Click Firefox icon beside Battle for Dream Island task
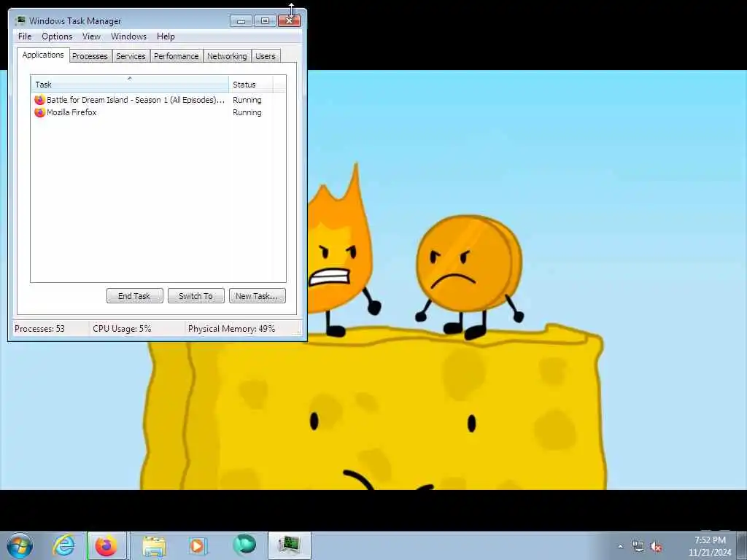The image size is (747, 560). [x=39, y=100]
